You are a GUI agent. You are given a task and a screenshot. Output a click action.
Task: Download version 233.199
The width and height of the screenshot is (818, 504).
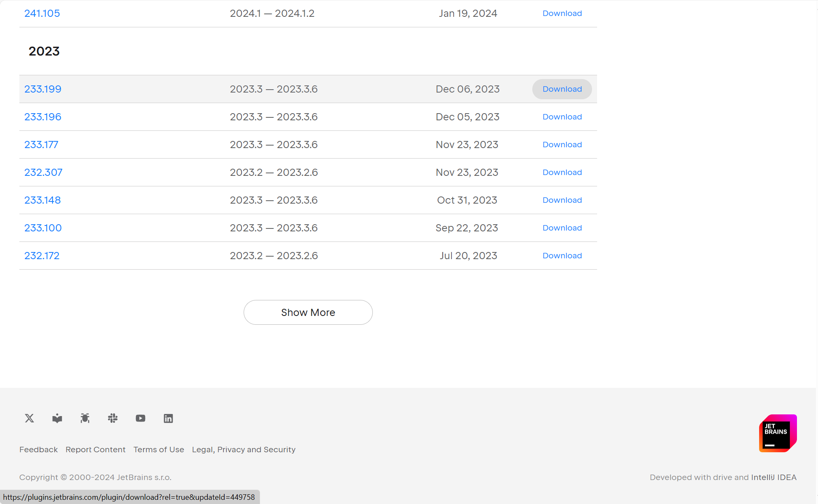point(562,89)
